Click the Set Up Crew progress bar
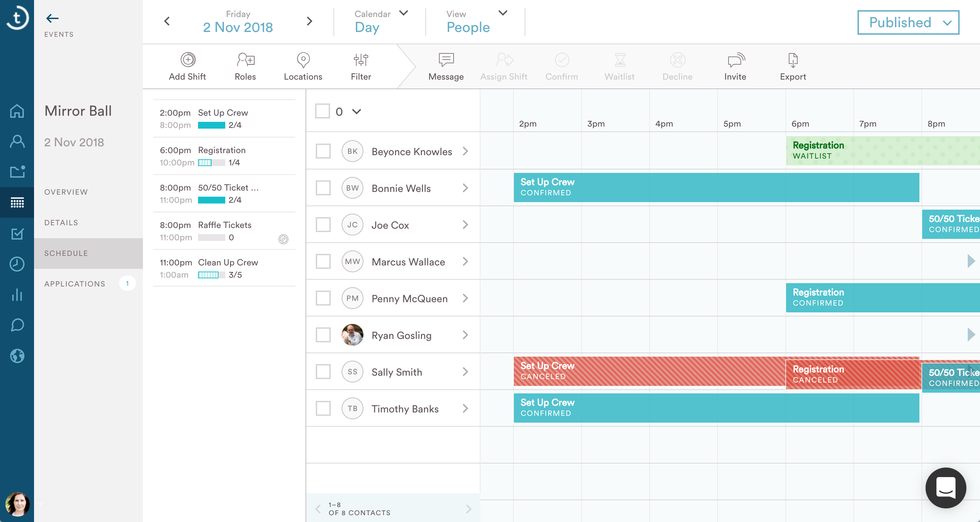980x522 pixels. [x=212, y=125]
